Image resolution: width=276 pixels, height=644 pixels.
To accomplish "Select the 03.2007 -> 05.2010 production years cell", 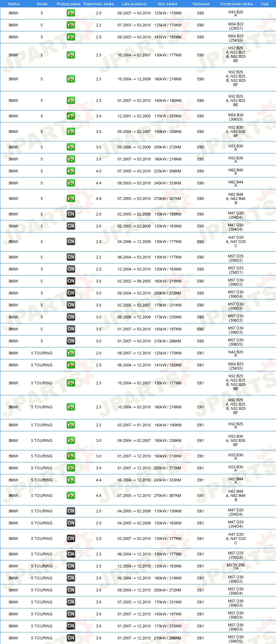I will pyautogui.click(x=134, y=539).
